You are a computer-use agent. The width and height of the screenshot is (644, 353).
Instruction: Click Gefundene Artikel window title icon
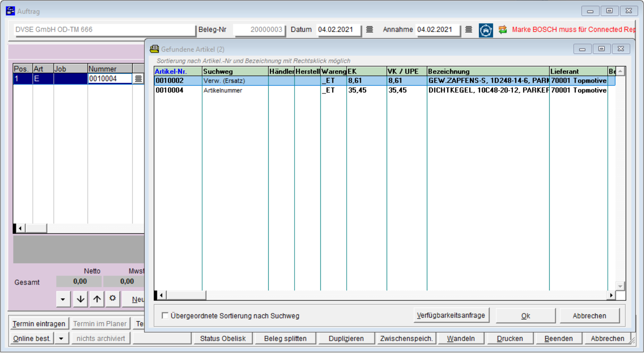click(155, 49)
